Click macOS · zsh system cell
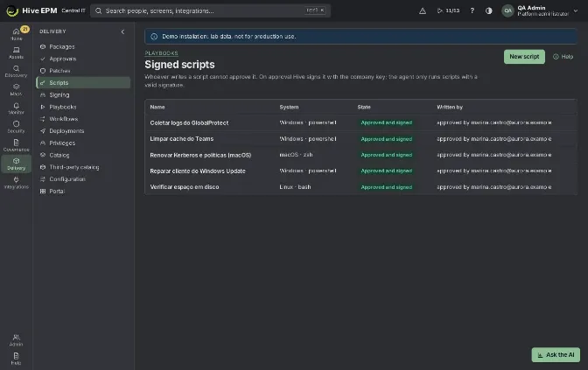Image resolution: width=588 pixels, height=370 pixels. (x=296, y=155)
